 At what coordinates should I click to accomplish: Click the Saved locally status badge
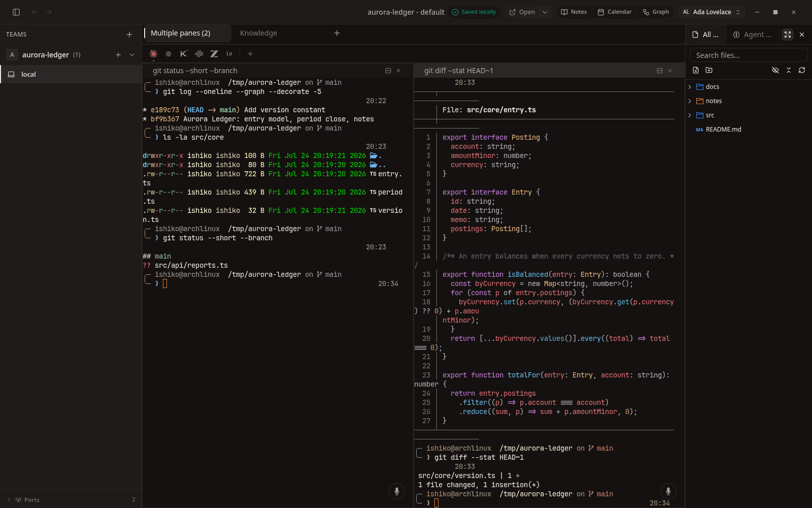click(x=474, y=12)
